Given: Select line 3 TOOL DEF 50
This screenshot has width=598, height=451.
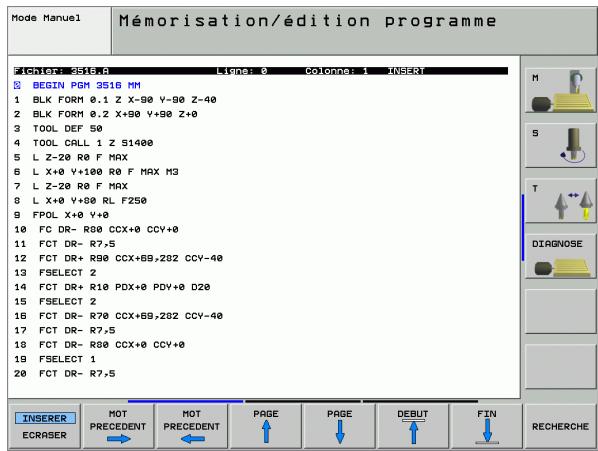Looking at the screenshot, I should pyautogui.click(x=58, y=128).
